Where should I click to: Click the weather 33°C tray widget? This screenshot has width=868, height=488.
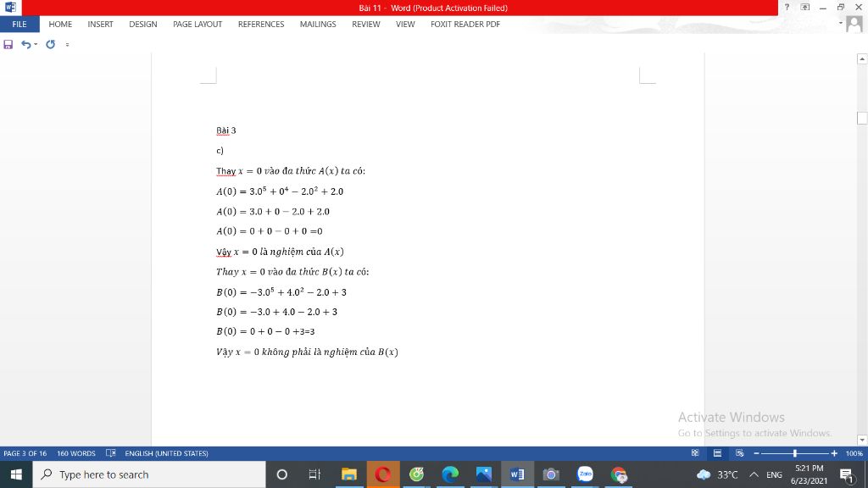pos(717,474)
